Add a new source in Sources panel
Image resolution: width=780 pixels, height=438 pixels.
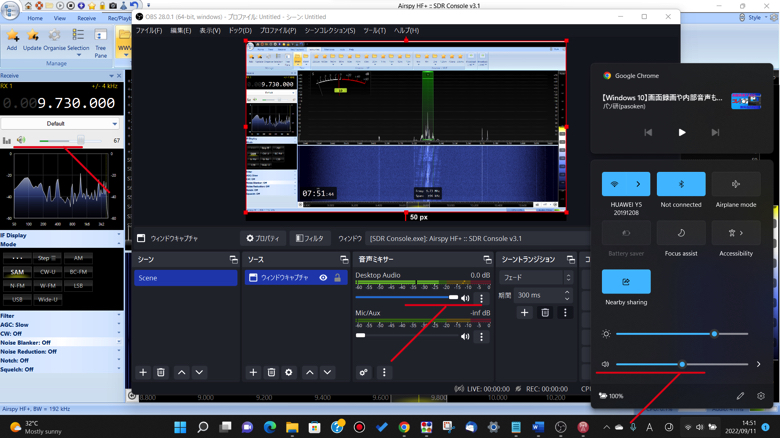pyautogui.click(x=253, y=372)
